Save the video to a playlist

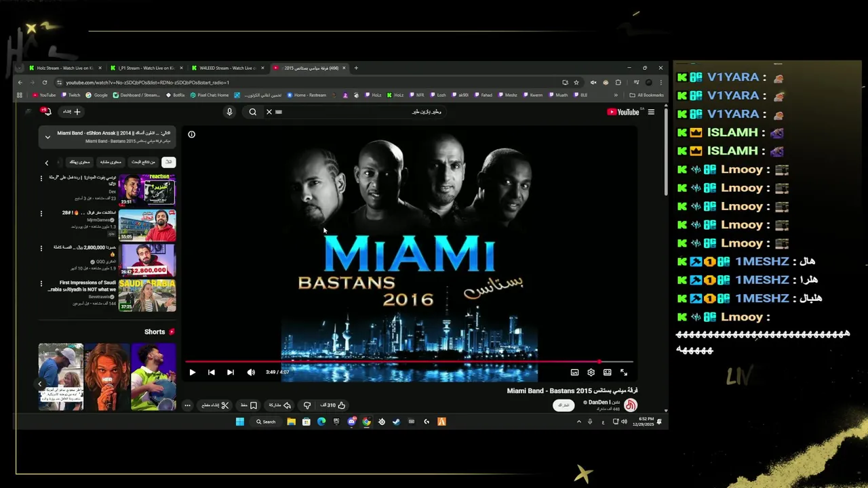pyautogui.click(x=249, y=405)
